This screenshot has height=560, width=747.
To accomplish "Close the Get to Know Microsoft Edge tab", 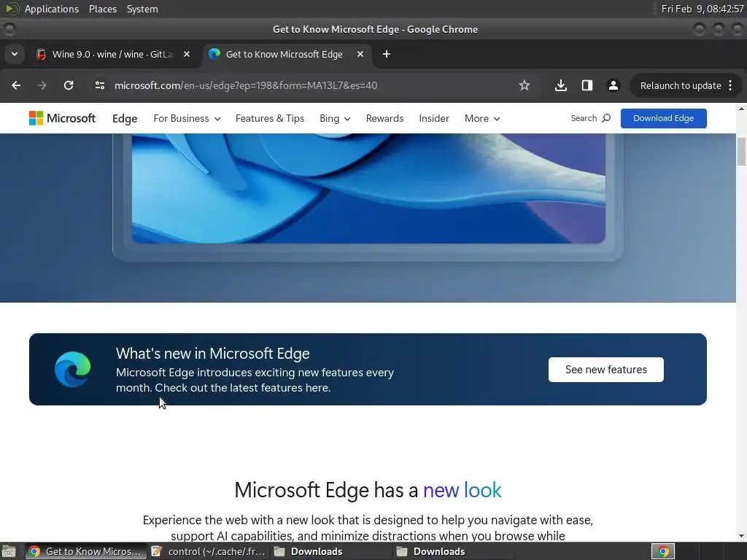I will [360, 54].
